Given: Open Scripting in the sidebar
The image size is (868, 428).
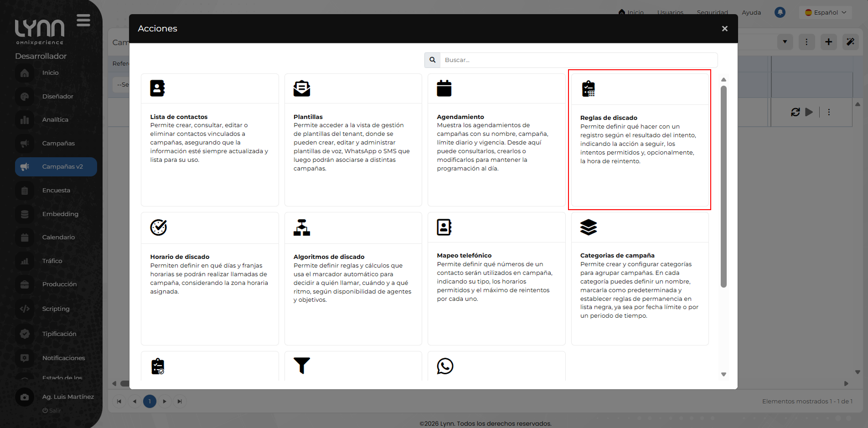Looking at the screenshot, I should (56, 309).
